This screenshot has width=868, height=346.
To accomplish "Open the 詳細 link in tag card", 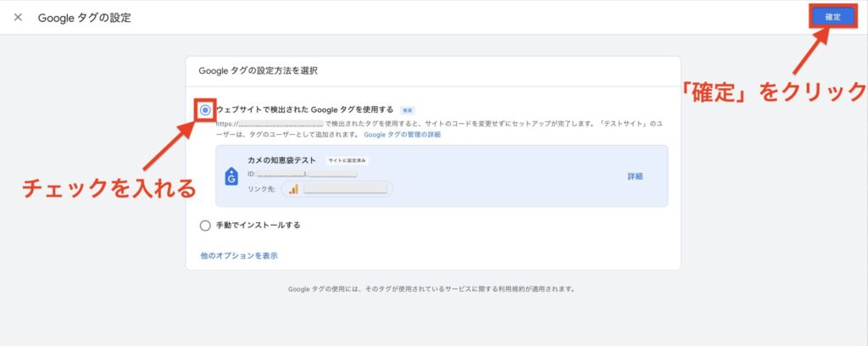I will pos(634,176).
